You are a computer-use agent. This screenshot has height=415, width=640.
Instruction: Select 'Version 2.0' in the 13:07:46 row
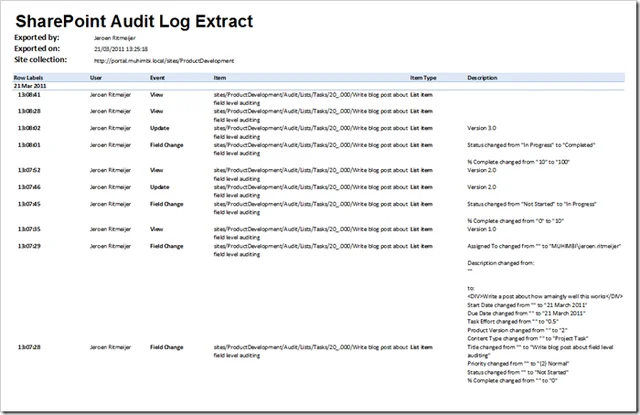[482, 187]
